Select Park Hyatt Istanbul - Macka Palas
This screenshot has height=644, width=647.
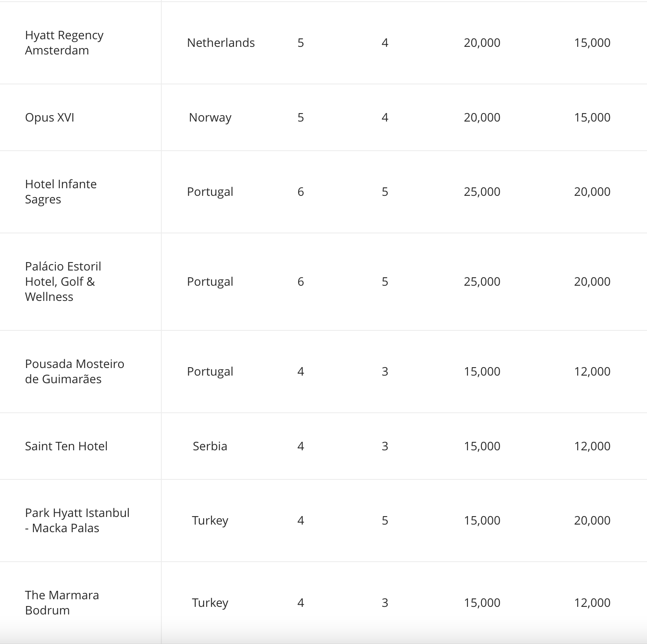[77, 520]
